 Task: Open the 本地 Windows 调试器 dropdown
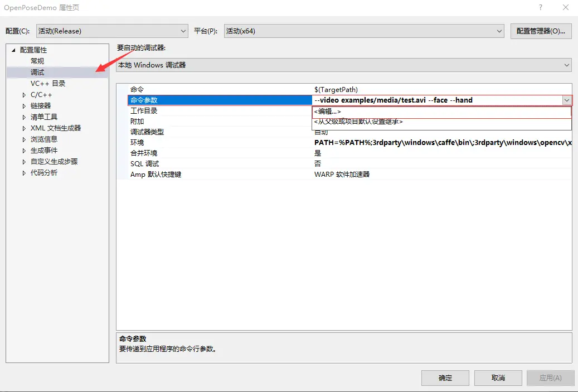pos(344,65)
